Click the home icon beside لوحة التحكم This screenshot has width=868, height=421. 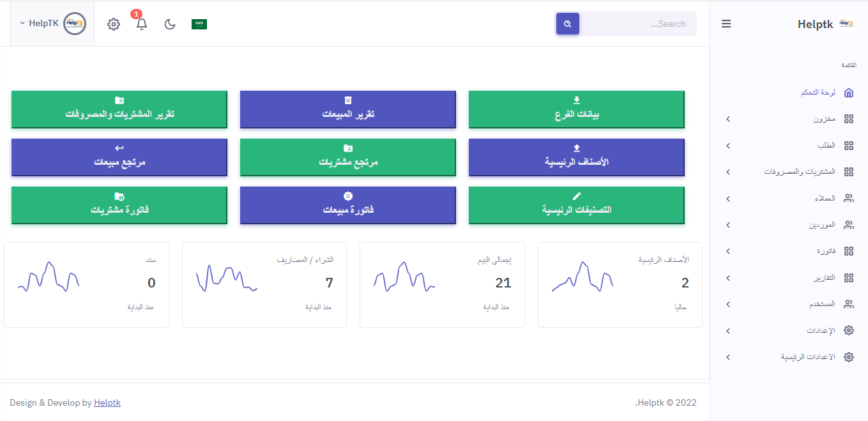(848, 93)
